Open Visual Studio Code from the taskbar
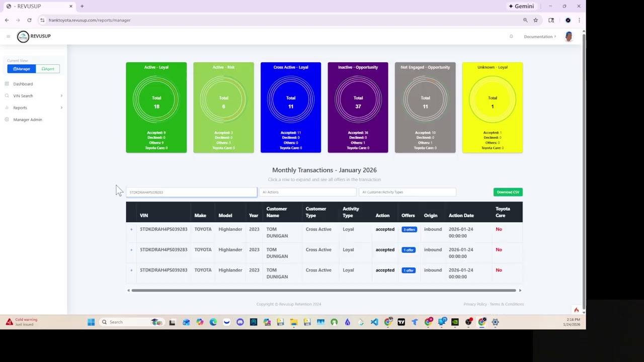 pyautogui.click(x=374, y=322)
